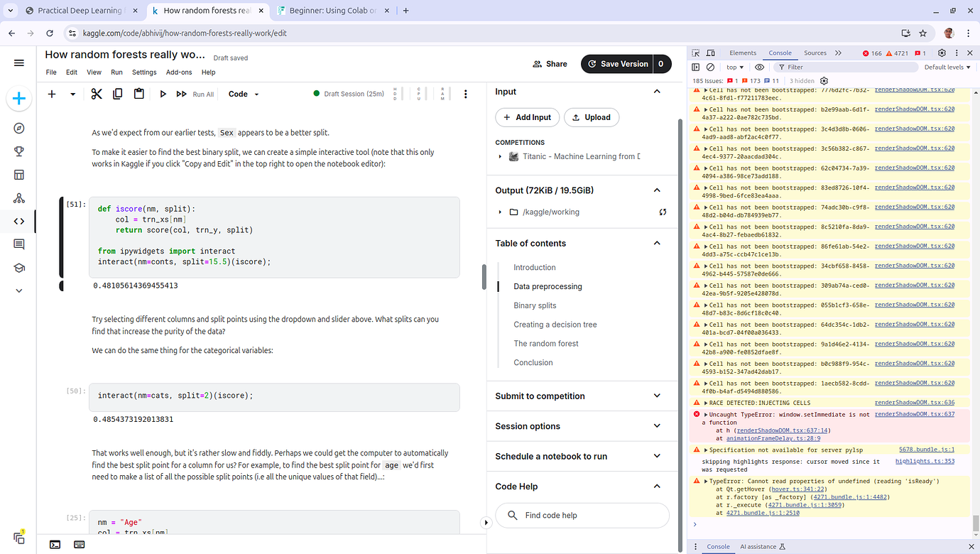Clear the console with the clear icon
Image resolution: width=980 pixels, height=554 pixels.
pyautogui.click(x=709, y=67)
